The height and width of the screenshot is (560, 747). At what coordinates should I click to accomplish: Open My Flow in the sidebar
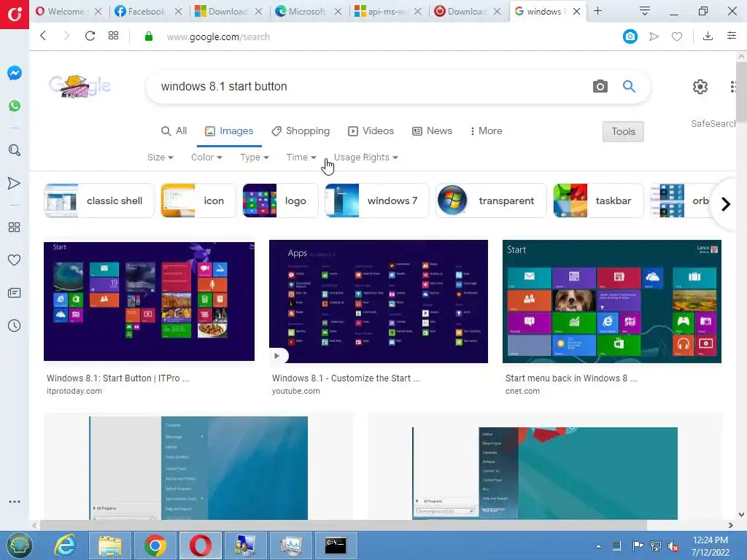coord(15,183)
